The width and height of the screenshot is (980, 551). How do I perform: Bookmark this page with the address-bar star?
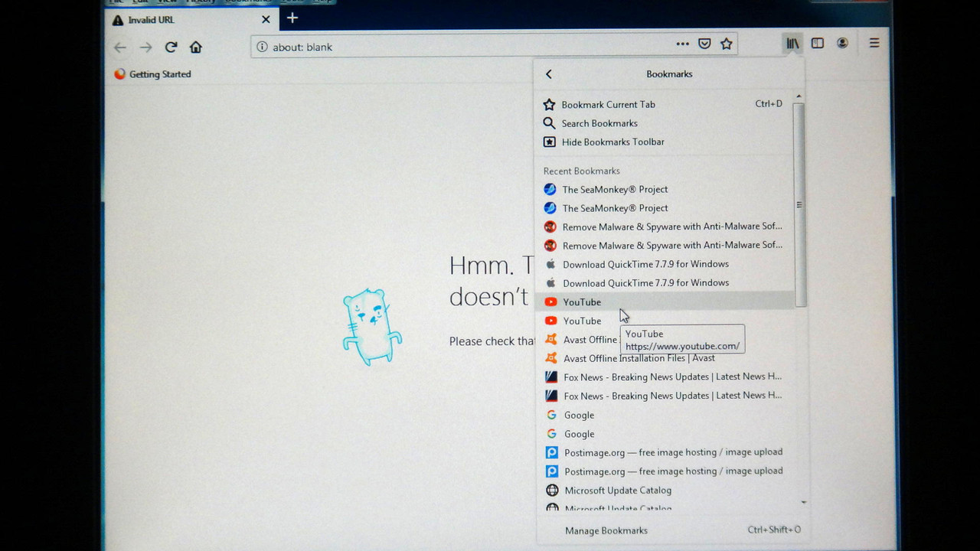(x=727, y=44)
